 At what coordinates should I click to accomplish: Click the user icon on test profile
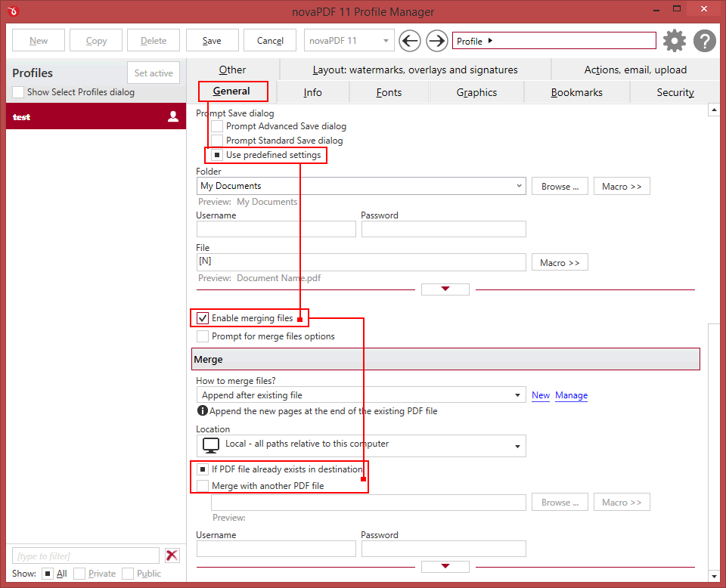173,116
